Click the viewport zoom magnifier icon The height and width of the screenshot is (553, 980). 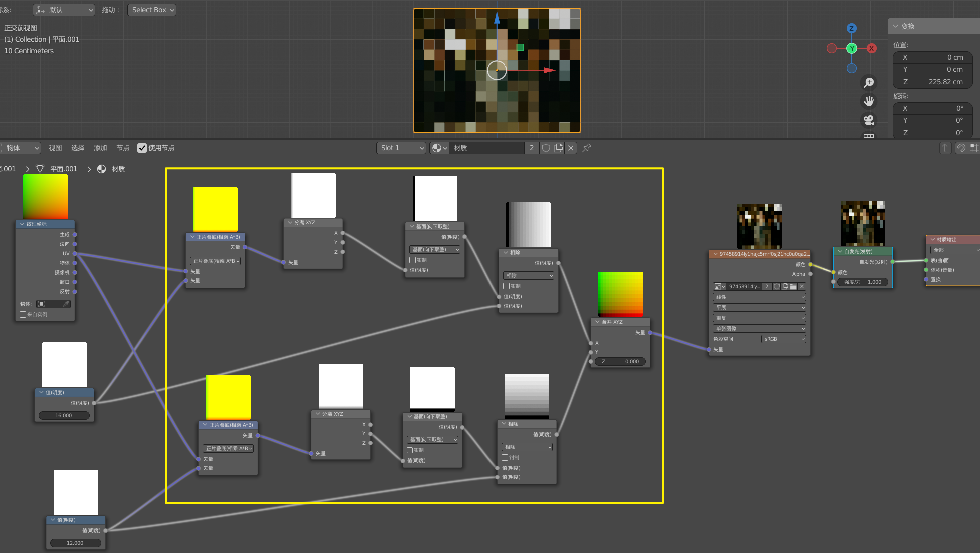[869, 83]
